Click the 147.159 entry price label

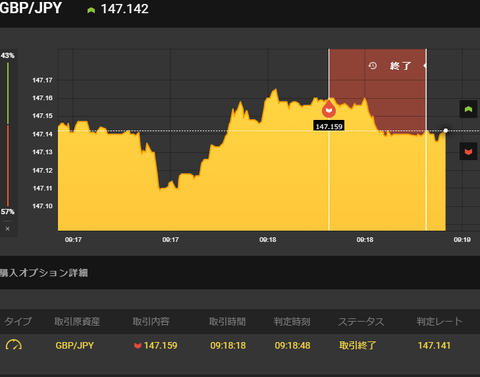329,126
